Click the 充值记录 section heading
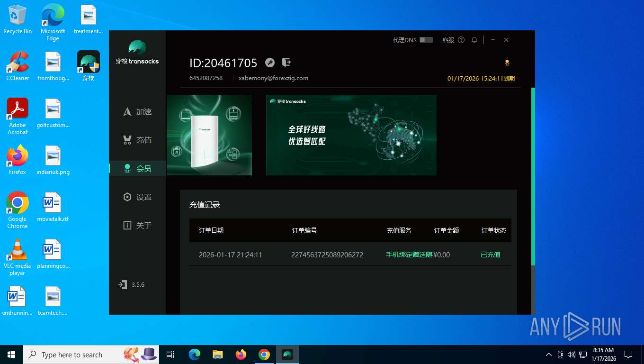The image size is (644, 364). tap(205, 205)
